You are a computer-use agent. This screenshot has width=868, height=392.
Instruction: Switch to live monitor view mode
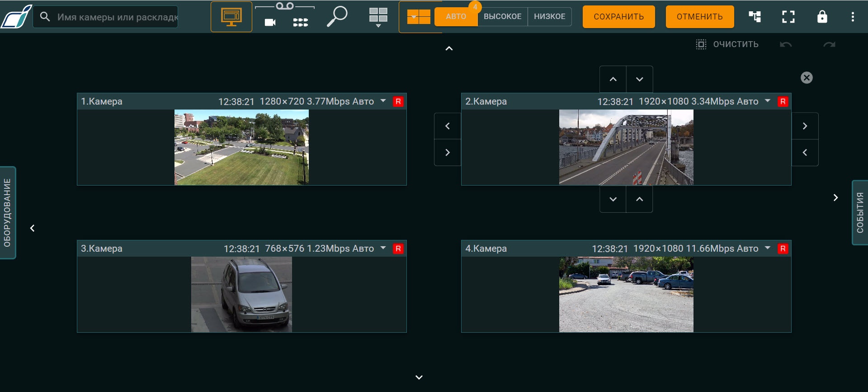(x=231, y=17)
